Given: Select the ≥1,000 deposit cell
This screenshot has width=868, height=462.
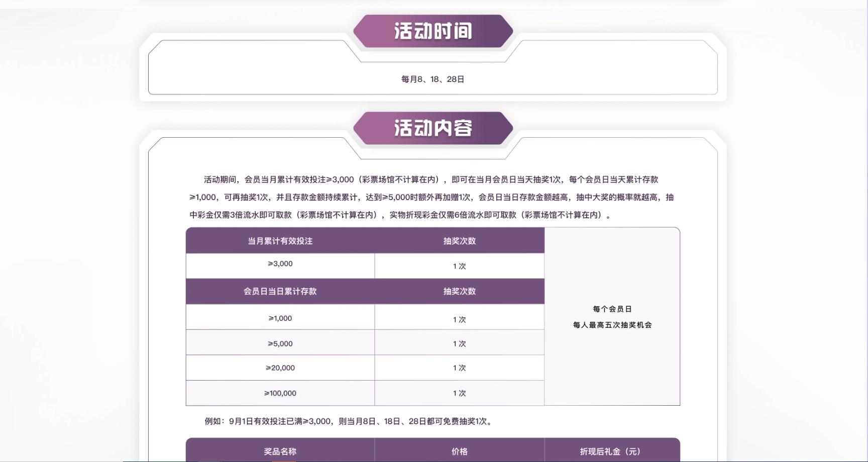Looking at the screenshot, I should click(280, 318).
